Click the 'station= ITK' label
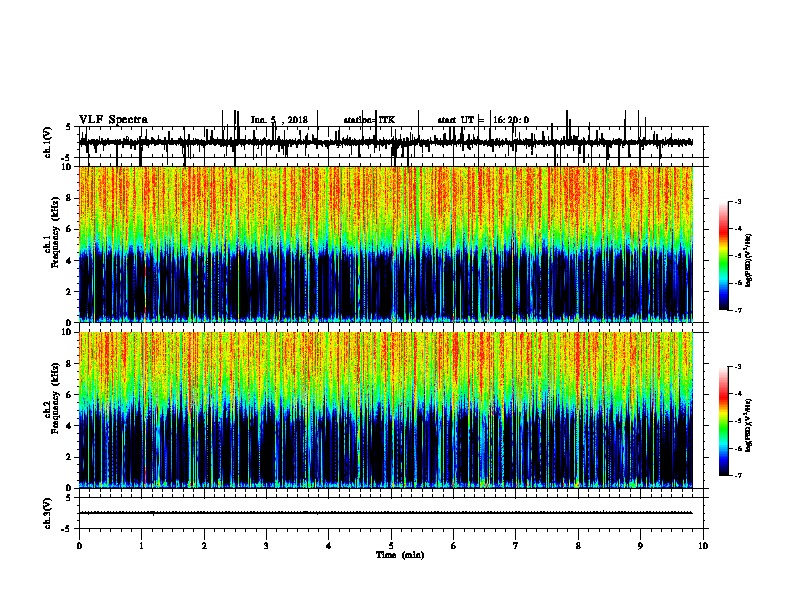Screen dimensions: 792x612 pos(369,120)
